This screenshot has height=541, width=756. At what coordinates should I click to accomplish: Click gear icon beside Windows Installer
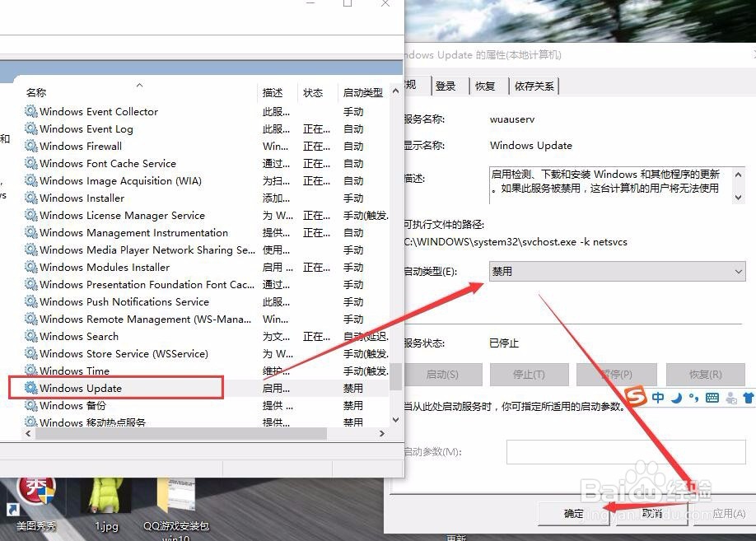(31, 198)
